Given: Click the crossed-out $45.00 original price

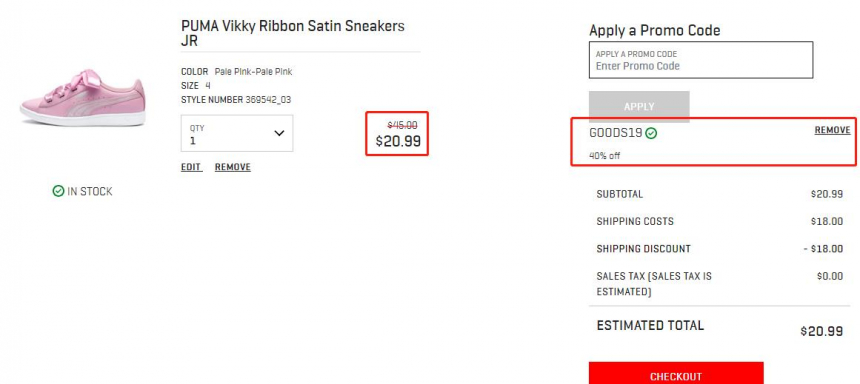Looking at the screenshot, I should tap(402, 125).
